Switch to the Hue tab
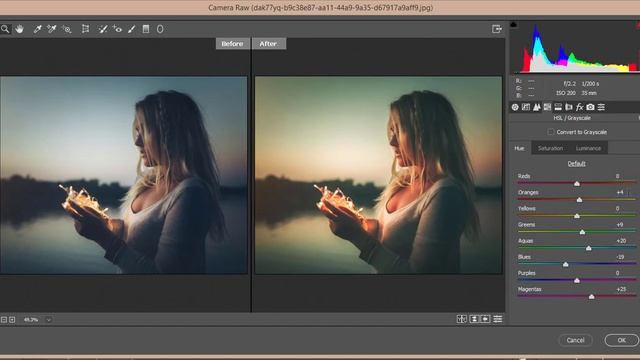Image resolution: width=640 pixels, height=360 pixels. pyautogui.click(x=519, y=148)
